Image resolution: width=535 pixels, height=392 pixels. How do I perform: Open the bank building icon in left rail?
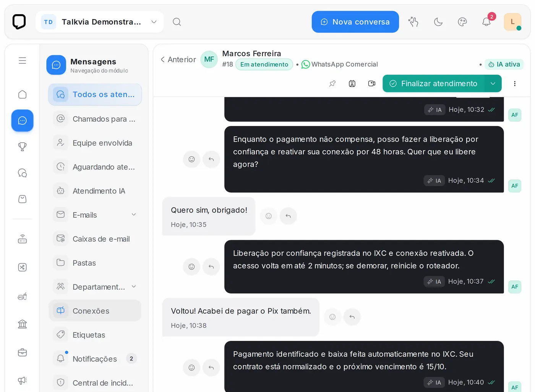point(23,324)
